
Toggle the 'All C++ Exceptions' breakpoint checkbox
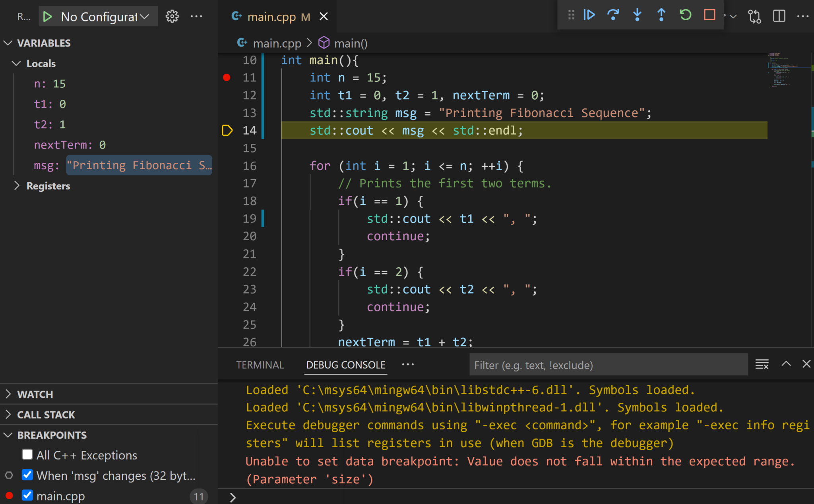(x=27, y=454)
